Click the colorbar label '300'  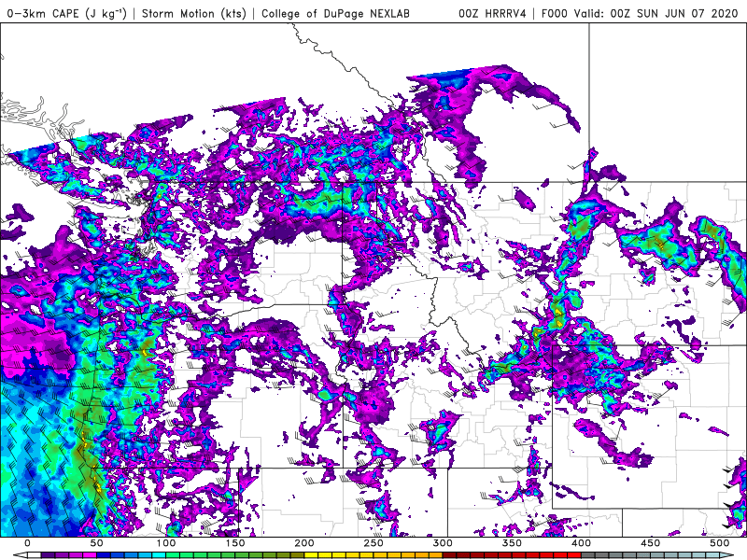443,543
